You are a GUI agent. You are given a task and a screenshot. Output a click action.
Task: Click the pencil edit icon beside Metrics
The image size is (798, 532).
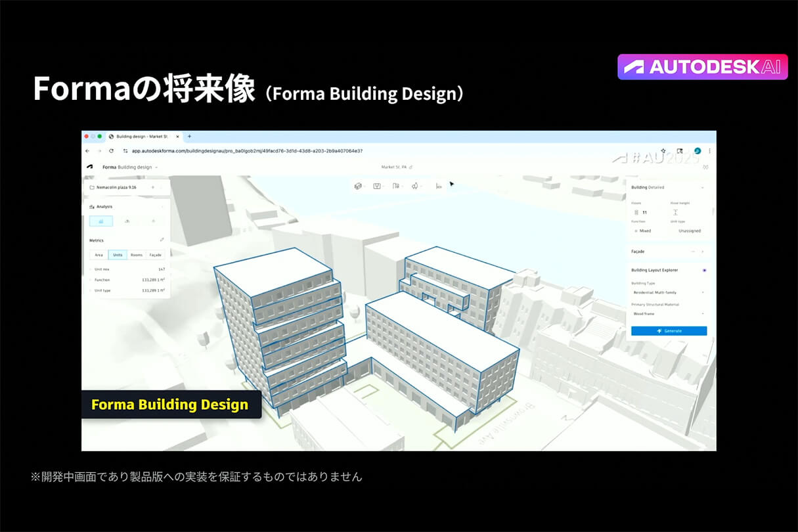[162, 240]
